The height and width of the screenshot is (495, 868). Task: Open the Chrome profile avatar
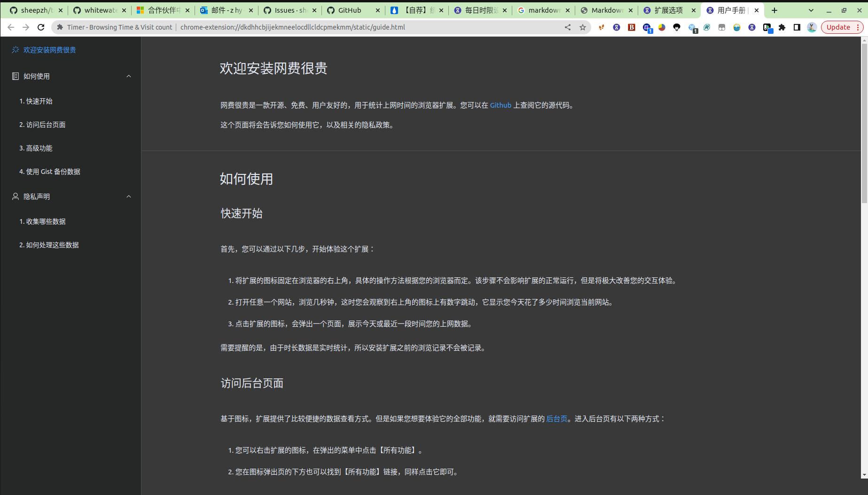(812, 27)
